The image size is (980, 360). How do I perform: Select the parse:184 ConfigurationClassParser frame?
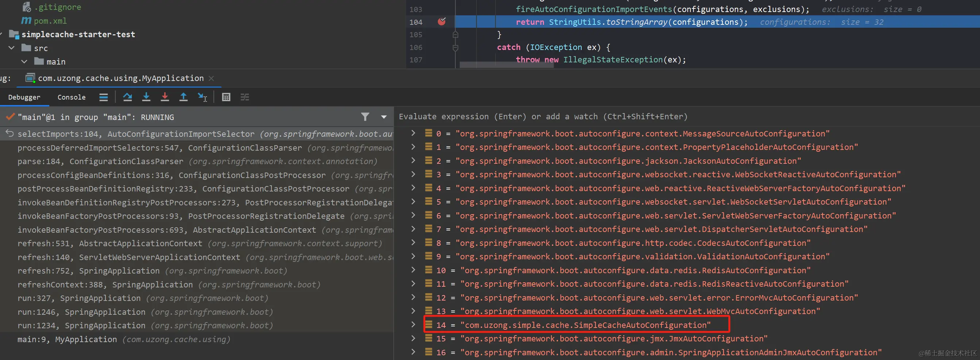click(197, 161)
